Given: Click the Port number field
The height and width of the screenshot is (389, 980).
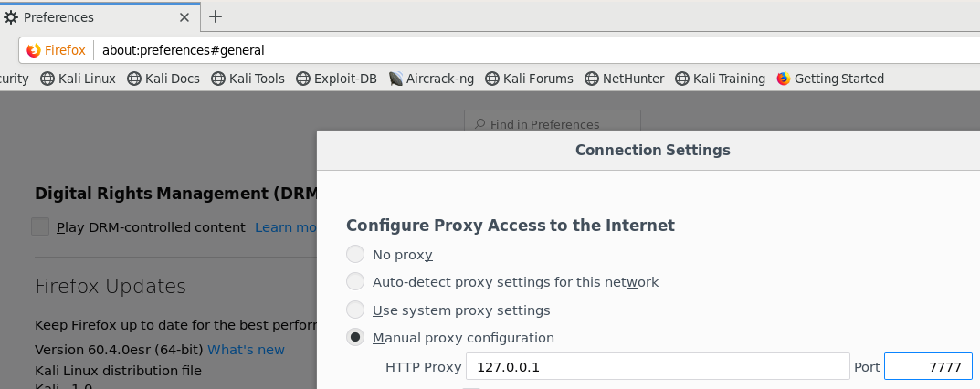Looking at the screenshot, I should pos(927,367).
